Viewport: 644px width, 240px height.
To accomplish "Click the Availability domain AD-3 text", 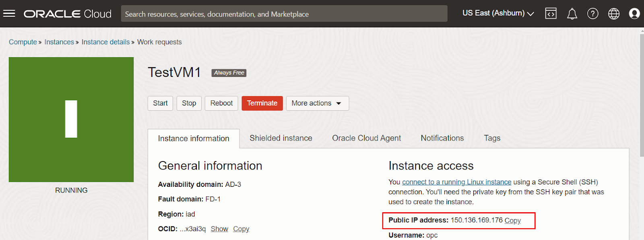I will [x=199, y=184].
